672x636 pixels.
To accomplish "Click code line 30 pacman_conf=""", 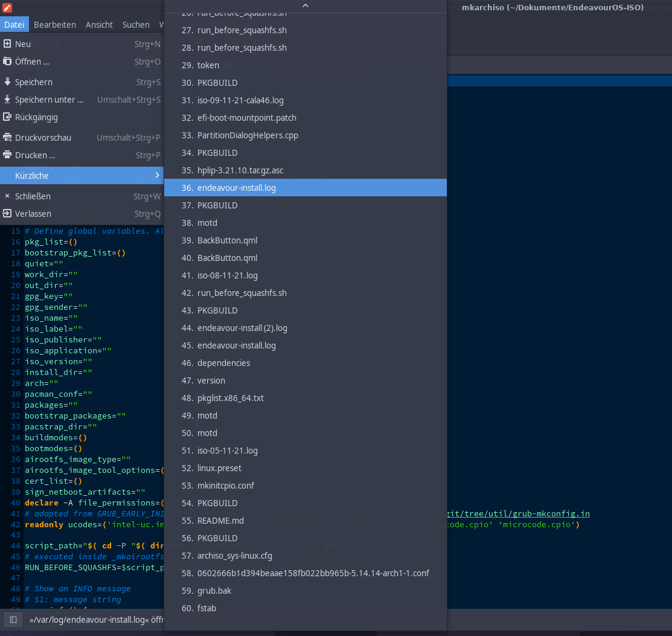I will tap(59, 394).
